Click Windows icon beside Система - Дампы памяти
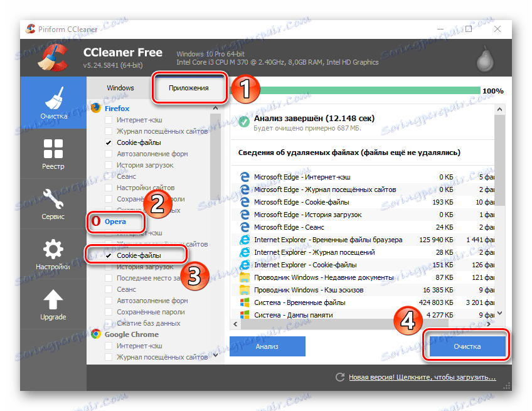Image resolution: width=532 pixels, height=411 pixels. click(244, 315)
